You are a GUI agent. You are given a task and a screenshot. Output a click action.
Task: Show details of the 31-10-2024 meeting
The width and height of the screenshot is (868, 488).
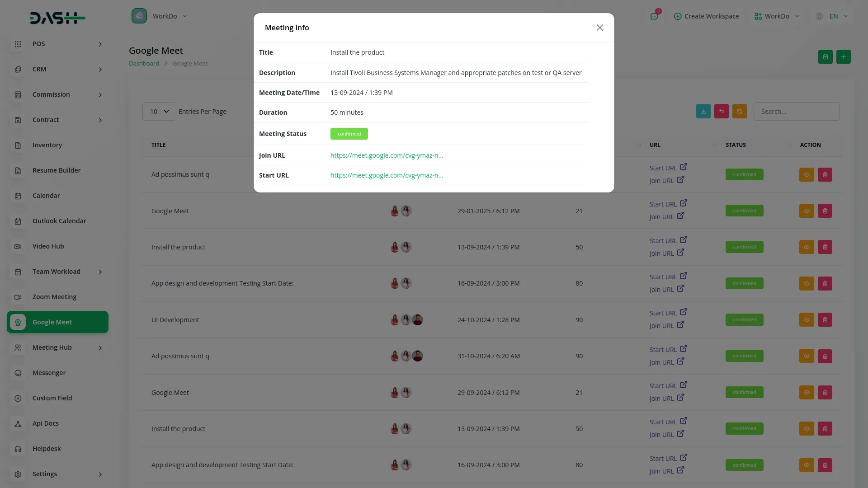coord(806,356)
